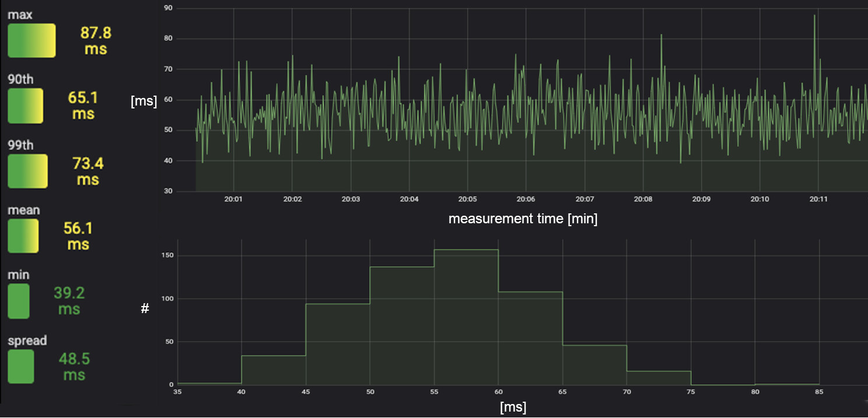Viewport: 868px width, 418px height.
Task: Select the mean latency gauge icon
Action: tap(23, 236)
